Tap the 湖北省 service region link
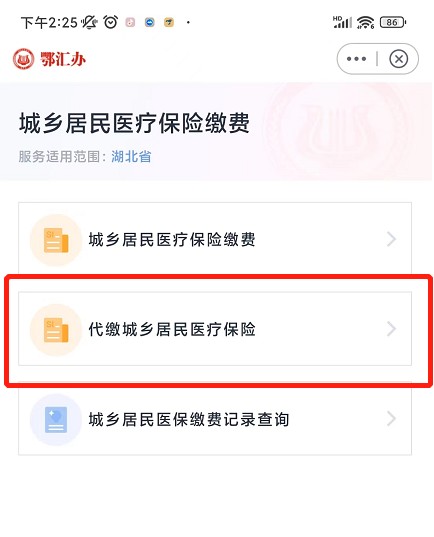 pos(131,157)
